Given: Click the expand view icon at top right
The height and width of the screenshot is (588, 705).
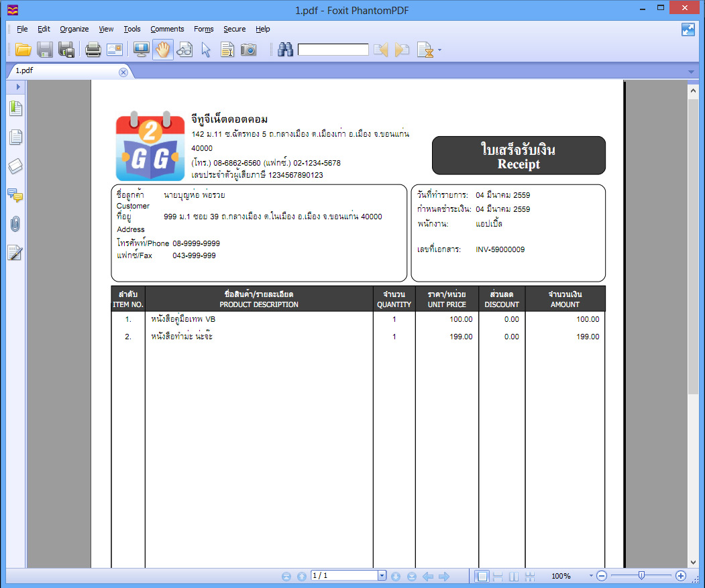Looking at the screenshot, I should tap(688, 30).
